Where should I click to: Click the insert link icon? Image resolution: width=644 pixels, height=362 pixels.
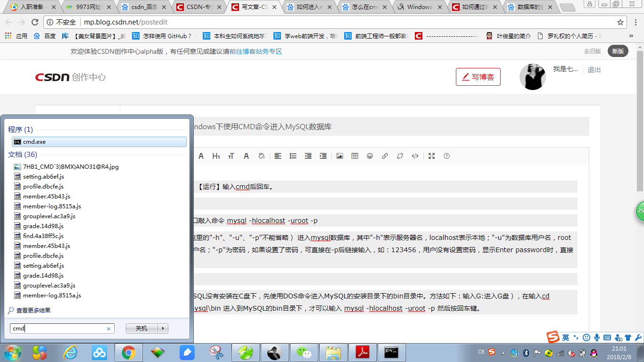click(385, 156)
